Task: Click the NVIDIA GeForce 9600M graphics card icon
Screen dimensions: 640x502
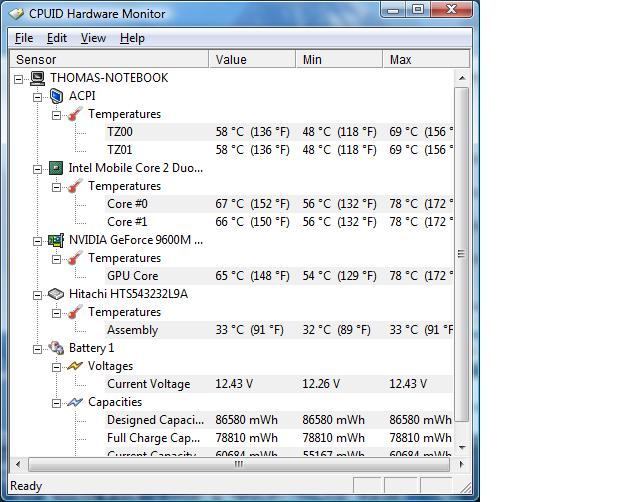Action: pos(56,240)
